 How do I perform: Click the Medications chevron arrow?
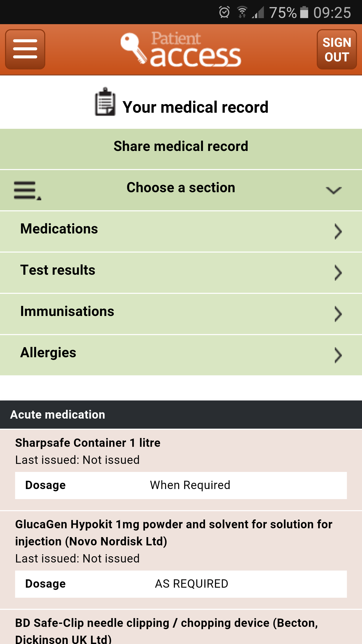click(338, 231)
